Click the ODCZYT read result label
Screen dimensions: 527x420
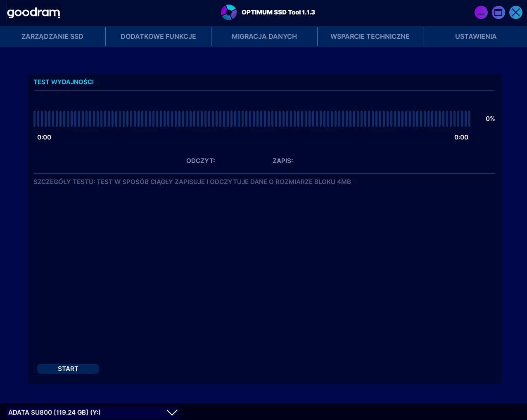(201, 161)
